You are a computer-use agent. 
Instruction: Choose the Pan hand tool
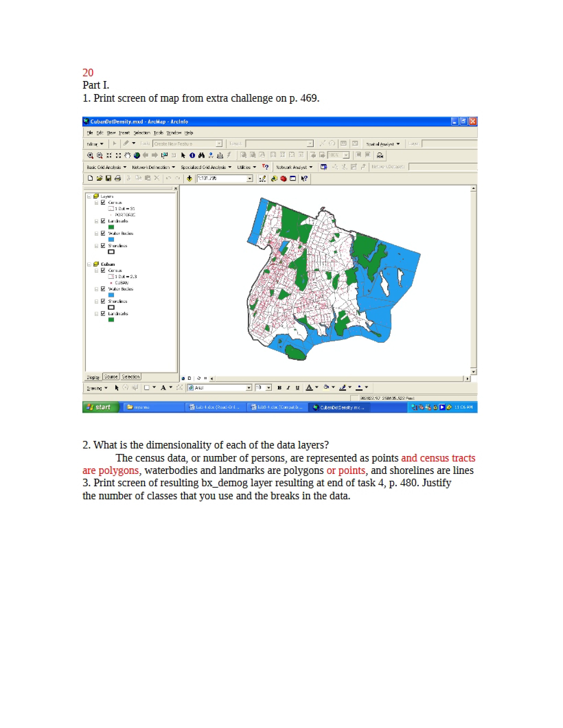(127, 156)
